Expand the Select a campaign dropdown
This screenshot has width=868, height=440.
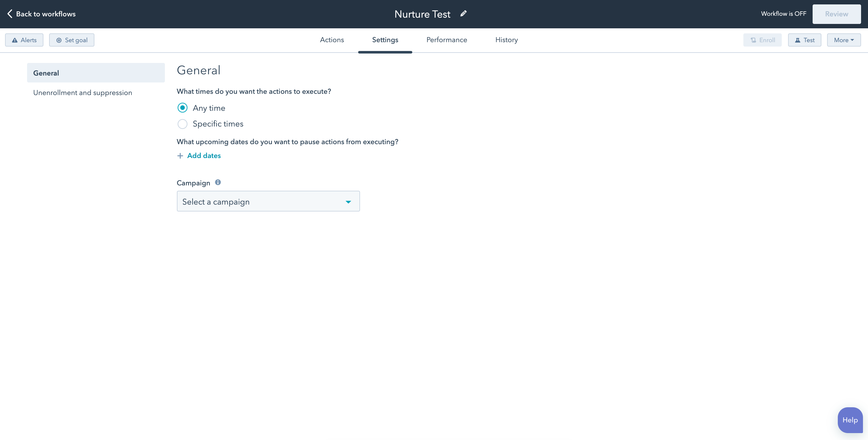click(268, 201)
